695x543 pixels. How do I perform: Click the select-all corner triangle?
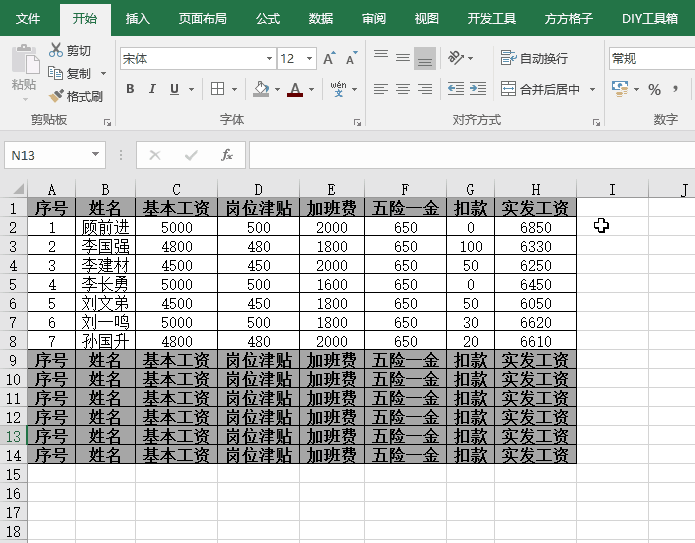[x=17, y=189]
